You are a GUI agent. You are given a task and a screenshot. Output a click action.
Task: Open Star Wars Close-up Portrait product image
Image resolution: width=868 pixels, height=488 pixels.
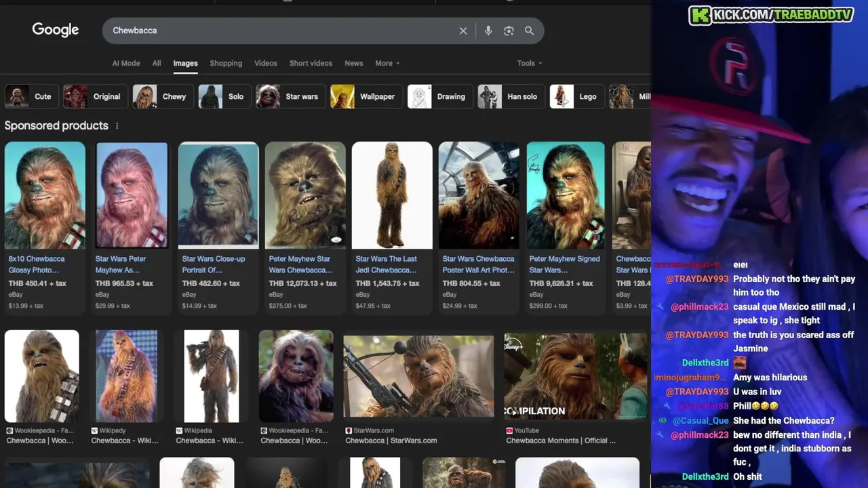click(218, 195)
